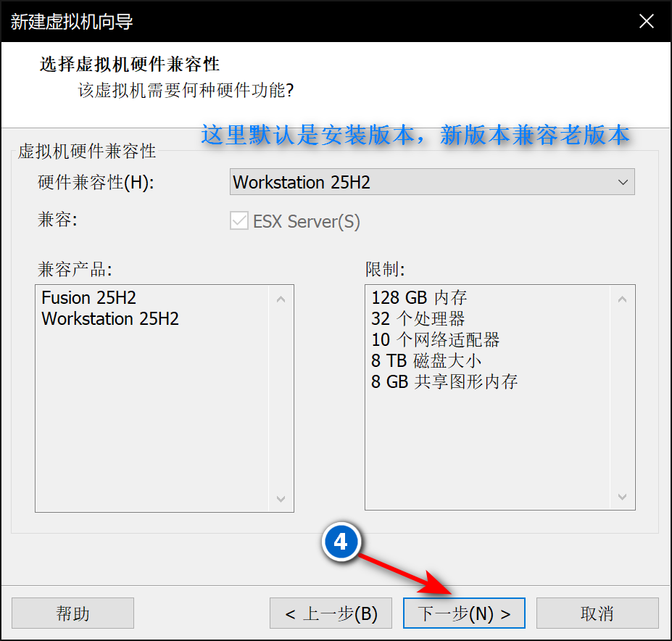Toggle the ESX Server(S) checkbox
Image resolution: width=672 pixels, height=641 pixels.
pos(238,221)
